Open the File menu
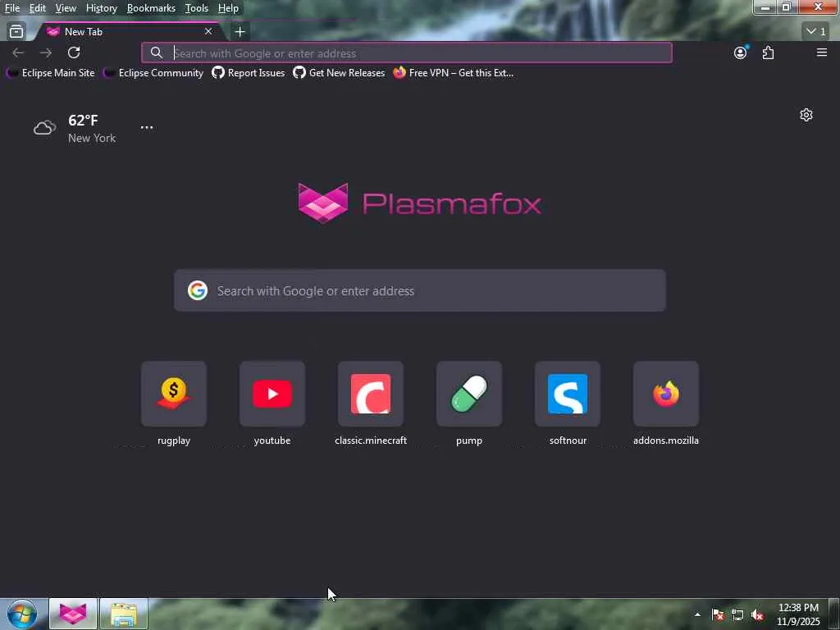The image size is (840, 630). coord(11,8)
